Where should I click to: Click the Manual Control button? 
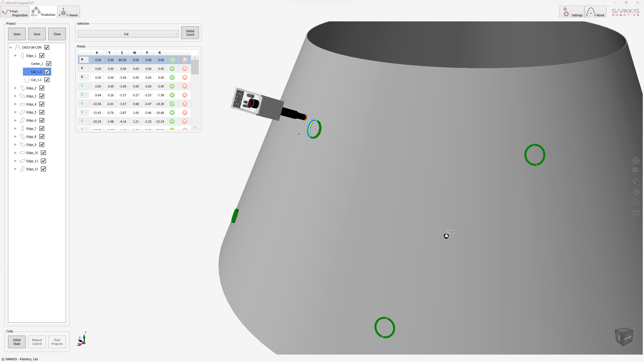[37, 342]
